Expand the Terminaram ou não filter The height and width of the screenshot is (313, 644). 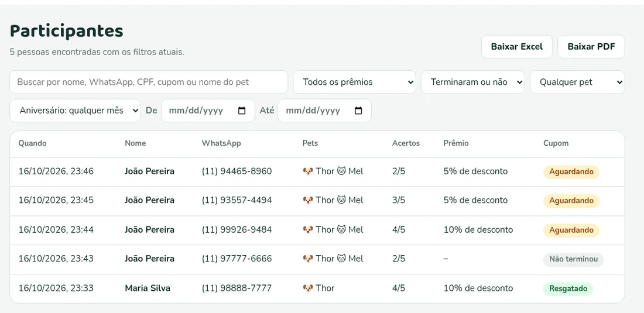472,82
